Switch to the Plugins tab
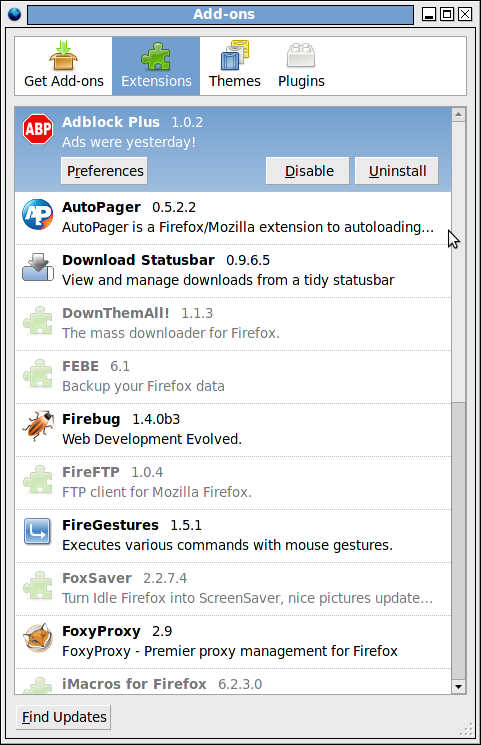The image size is (481, 745). tap(301, 66)
